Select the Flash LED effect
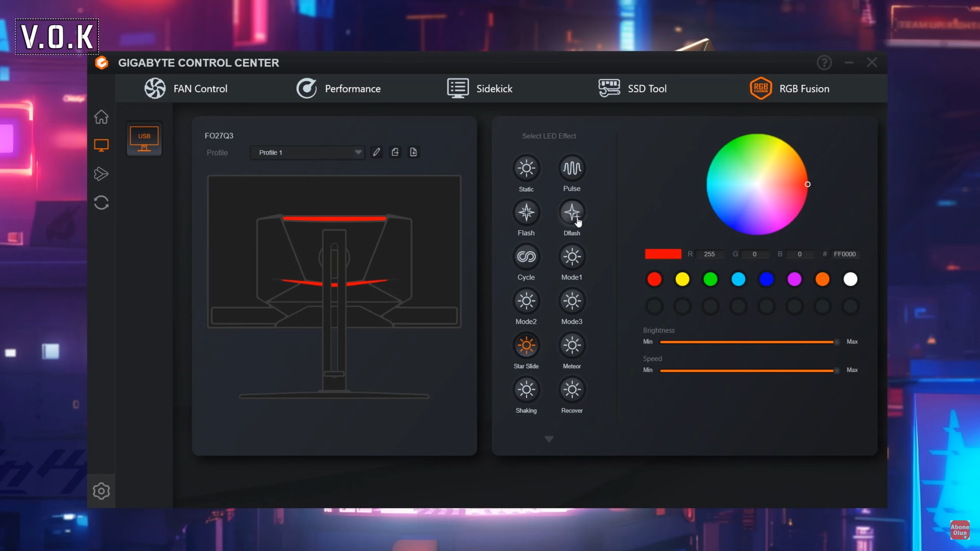The width and height of the screenshot is (980, 551). [x=526, y=212]
